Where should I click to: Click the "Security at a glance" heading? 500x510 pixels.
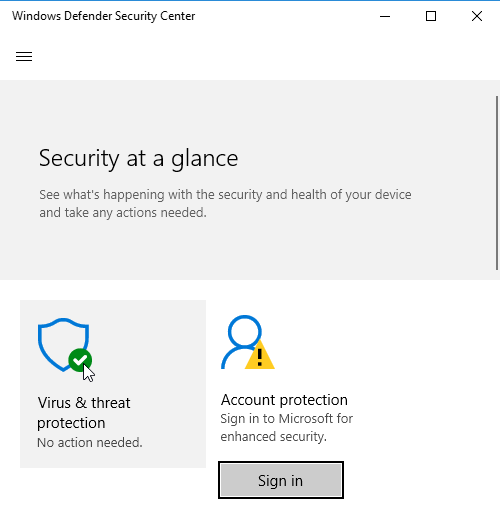pos(138,158)
